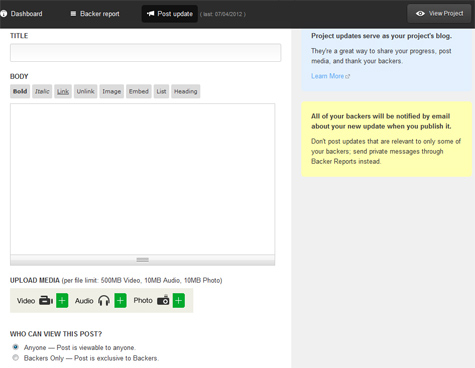Open the Dashboard tab
475x368 pixels.
[x=22, y=14]
